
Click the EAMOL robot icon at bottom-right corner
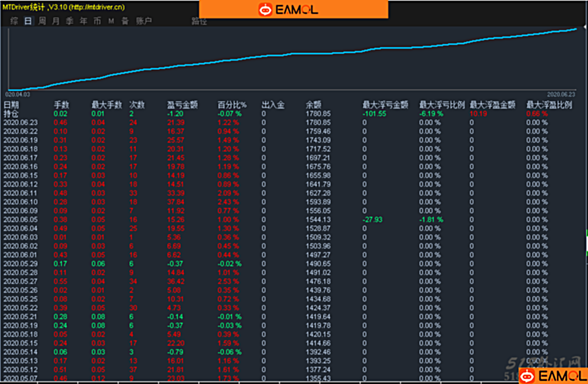527,376
